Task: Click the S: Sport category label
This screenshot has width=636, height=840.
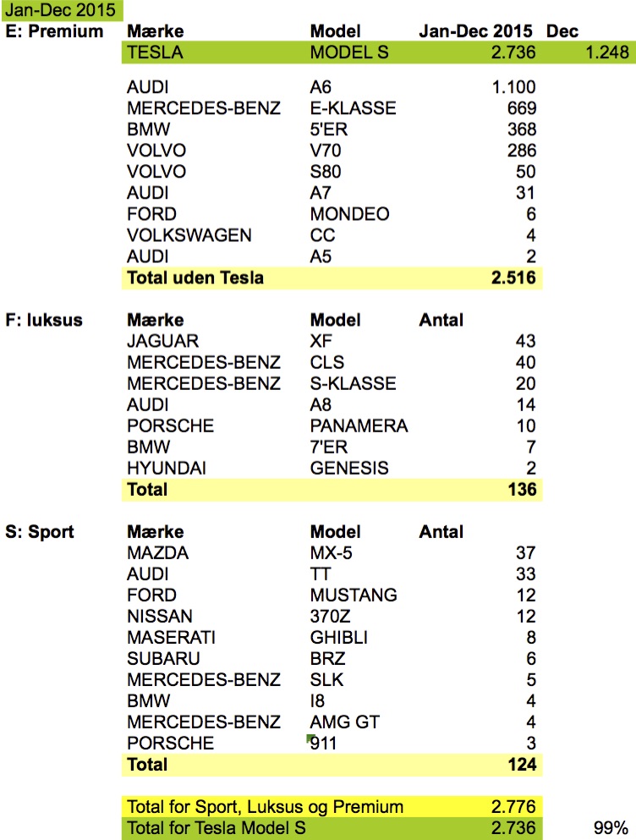Action: 40,531
